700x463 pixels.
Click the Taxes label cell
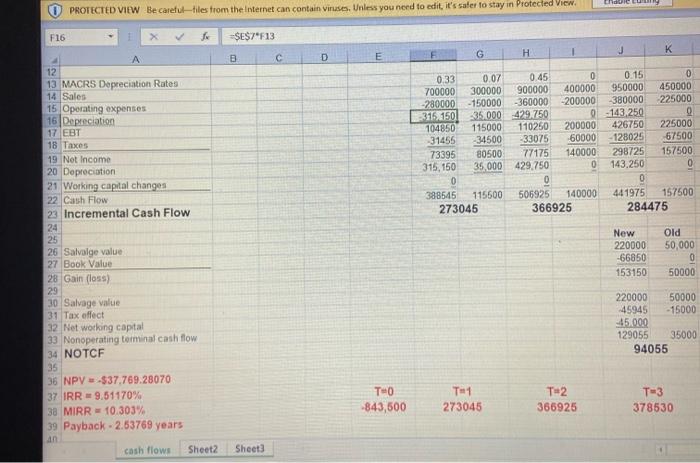(x=75, y=145)
